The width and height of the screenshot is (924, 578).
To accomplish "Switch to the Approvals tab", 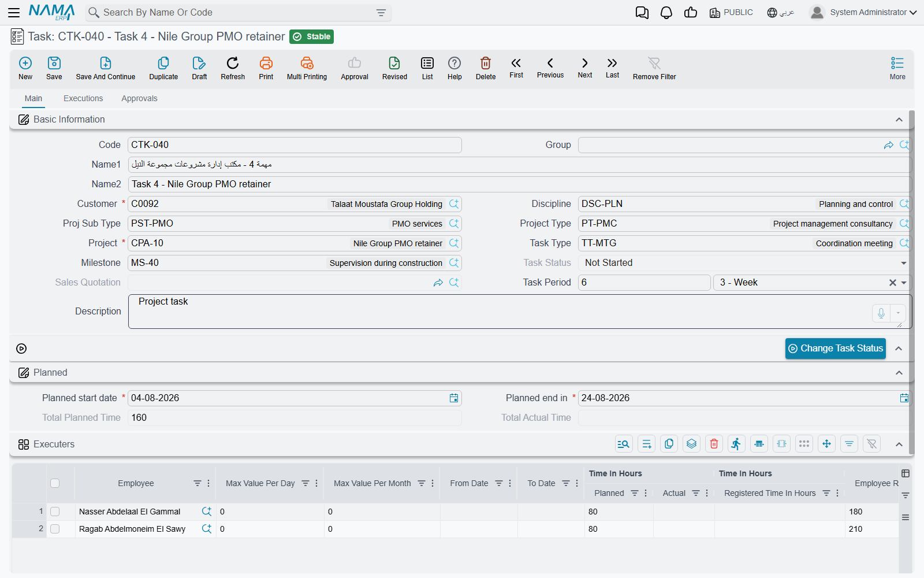I will point(139,98).
